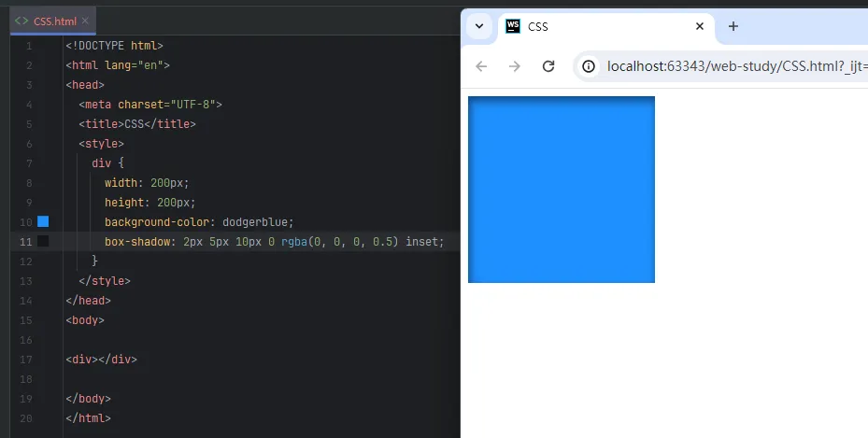Click the browser forward arrow

click(x=514, y=66)
